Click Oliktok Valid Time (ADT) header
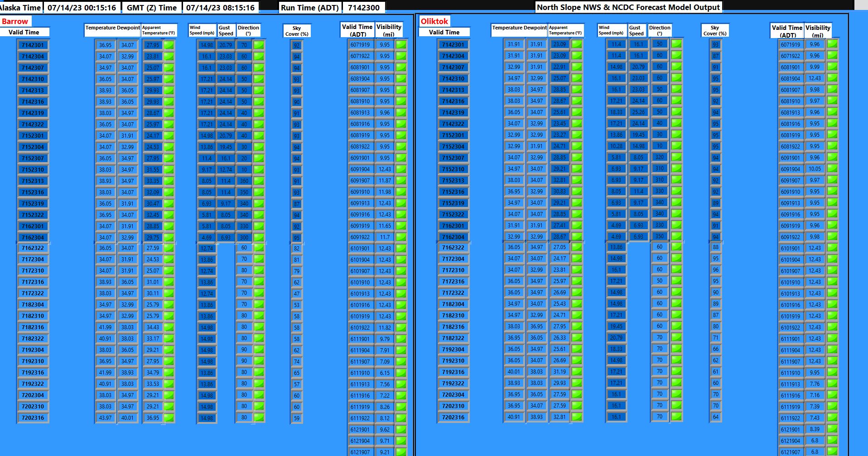 click(787, 30)
